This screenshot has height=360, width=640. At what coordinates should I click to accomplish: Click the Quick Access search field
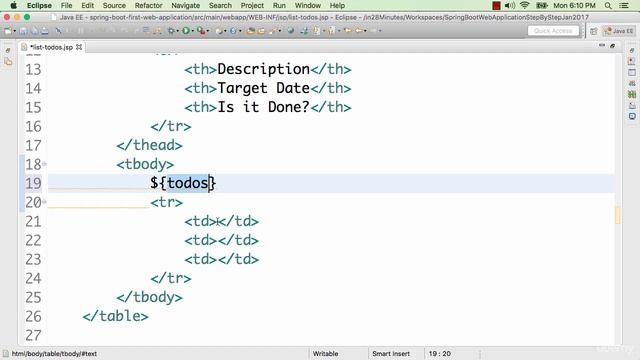pos(553,31)
